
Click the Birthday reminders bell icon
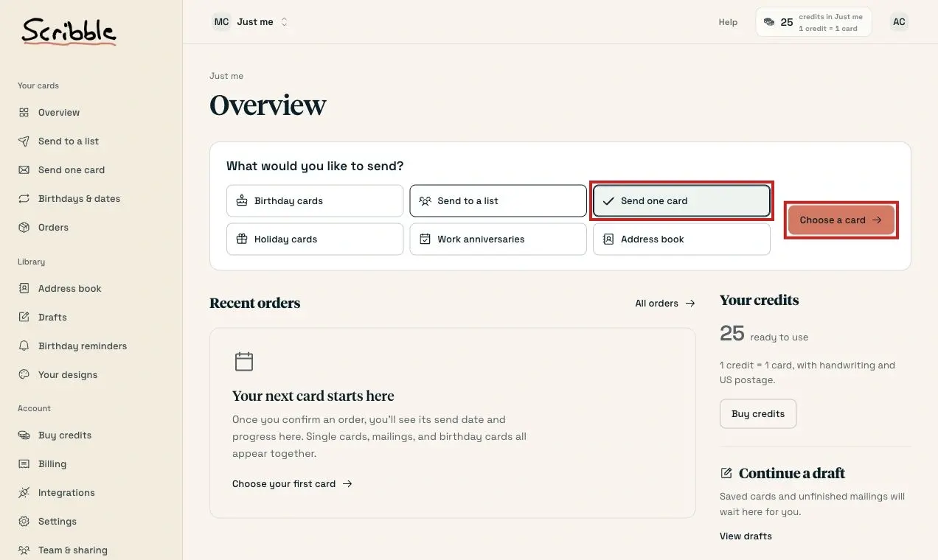[x=24, y=346]
